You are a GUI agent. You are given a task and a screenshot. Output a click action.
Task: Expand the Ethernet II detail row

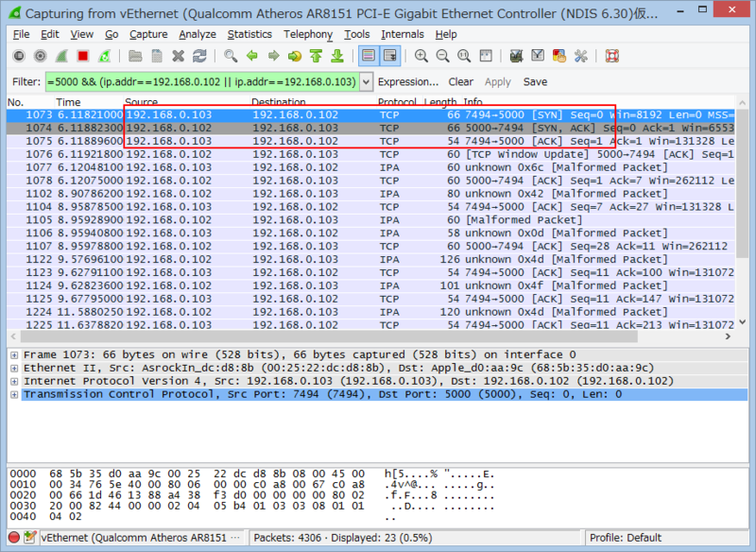(x=14, y=369)
